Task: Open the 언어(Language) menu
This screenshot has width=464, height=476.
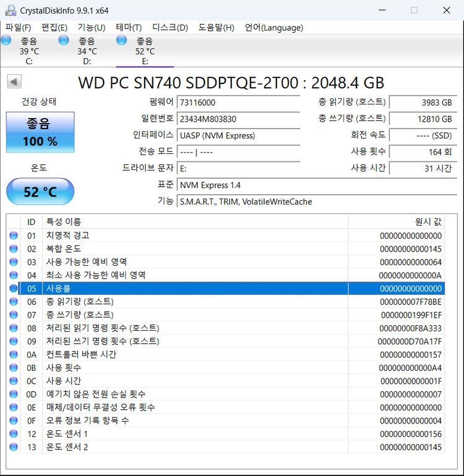Action: pyautogui.click(x=274, y=28)
